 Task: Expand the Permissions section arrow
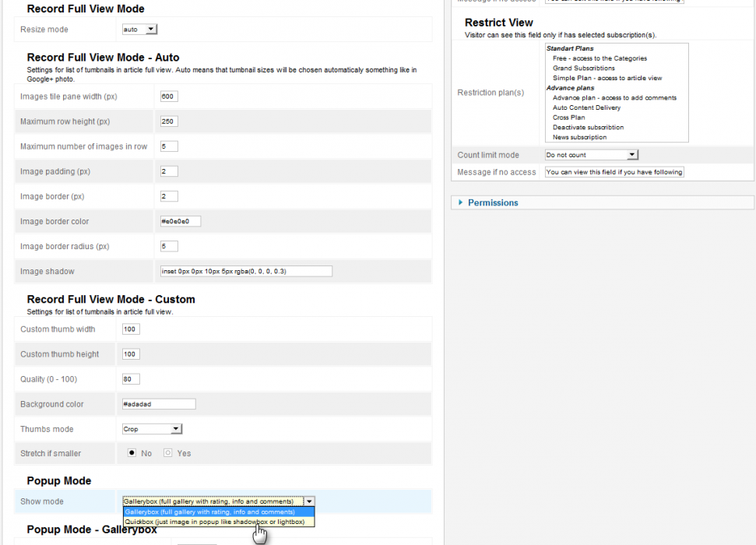pos(460,202)
